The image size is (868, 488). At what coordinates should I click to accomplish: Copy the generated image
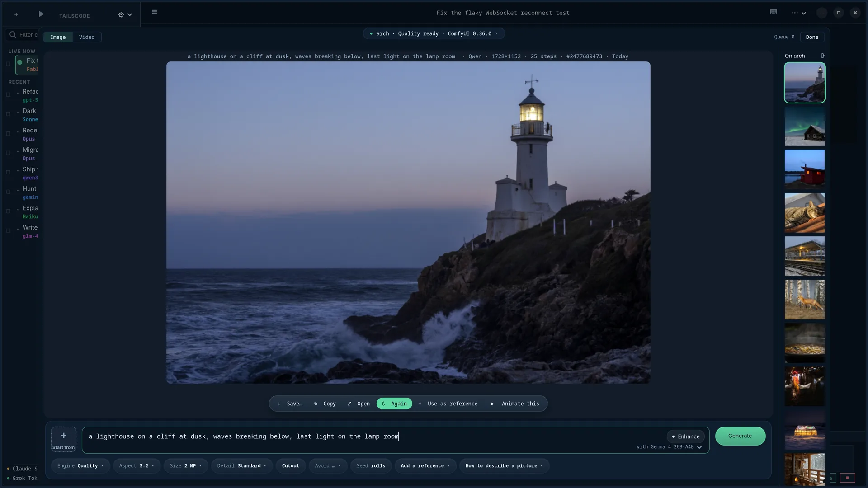(325, 404)
